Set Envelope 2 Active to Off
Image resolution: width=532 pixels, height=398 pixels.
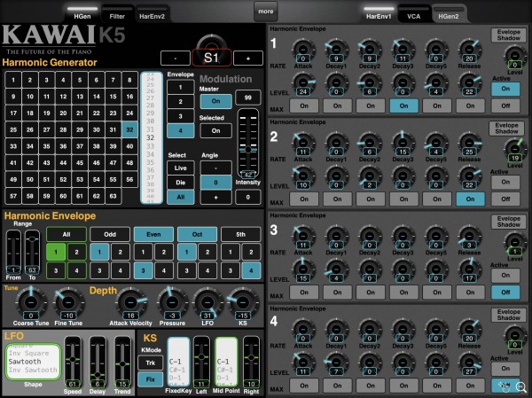point(505,199)
